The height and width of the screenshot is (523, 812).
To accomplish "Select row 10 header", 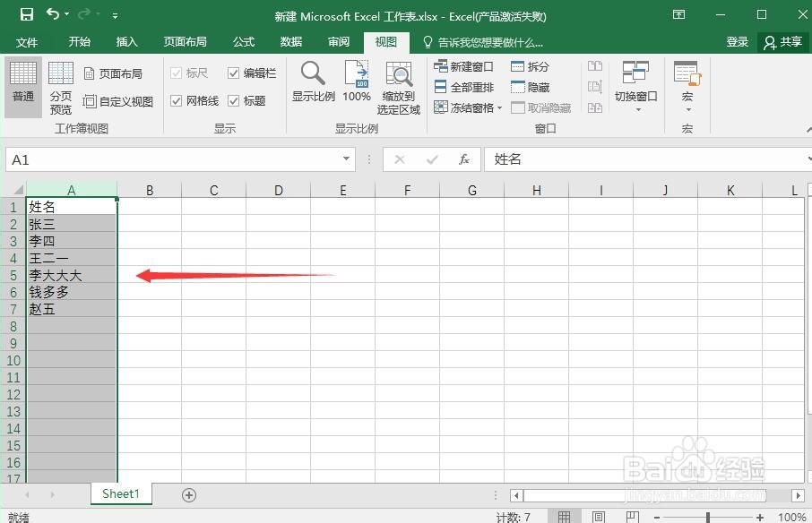I will (x=13, y=361).
